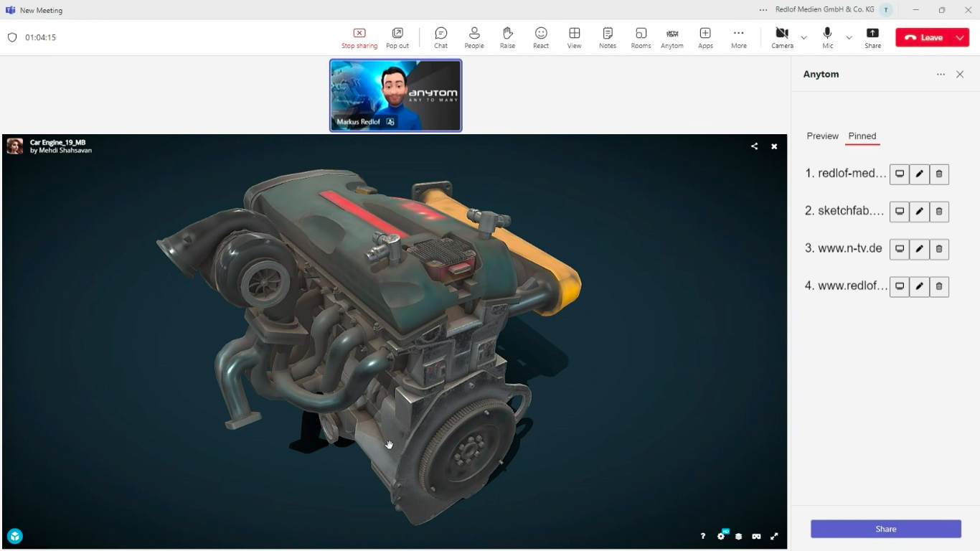
Task: Raise your hand in the meeting
Action: (508, 38)
